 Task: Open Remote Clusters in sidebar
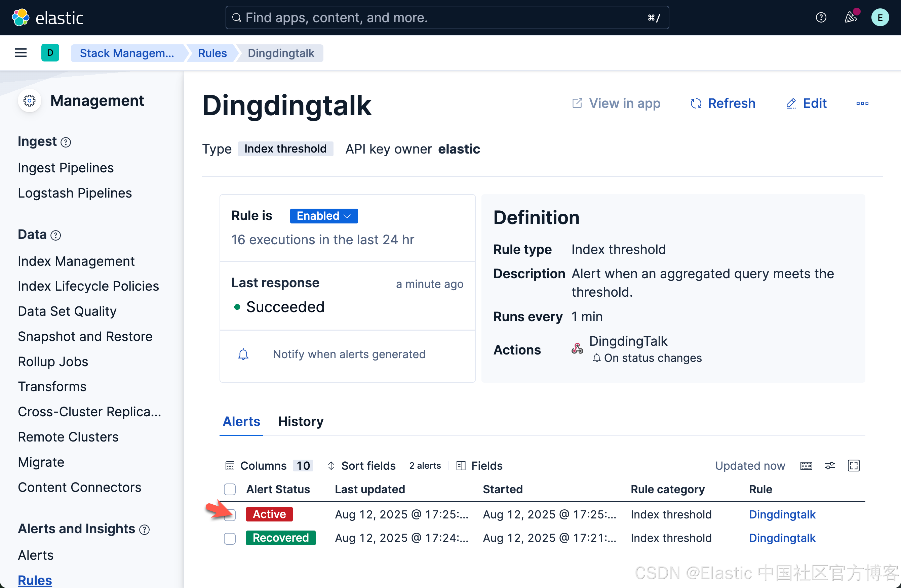tap(68, 437)
